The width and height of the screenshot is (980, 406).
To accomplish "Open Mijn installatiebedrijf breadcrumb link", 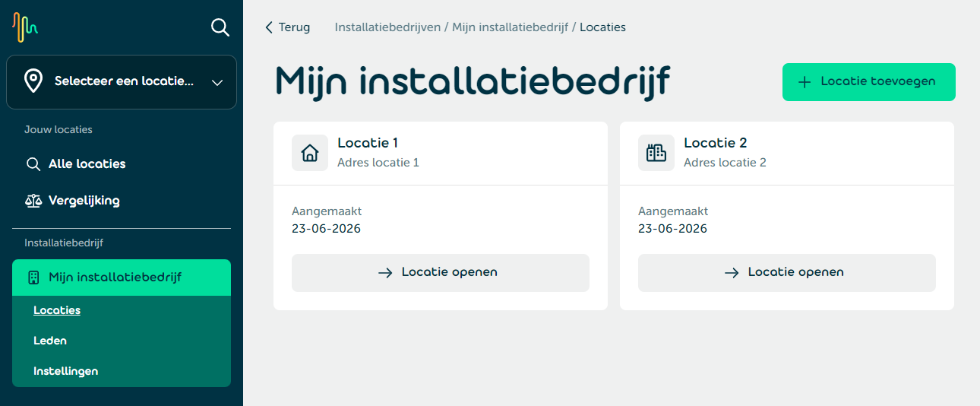I will pyautogui.click(x=511, y=27).
